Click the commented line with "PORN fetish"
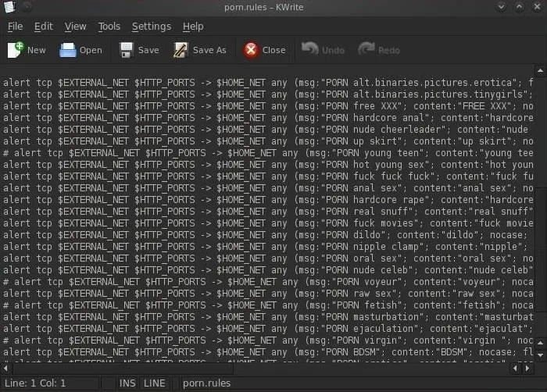 coord(268,305)
